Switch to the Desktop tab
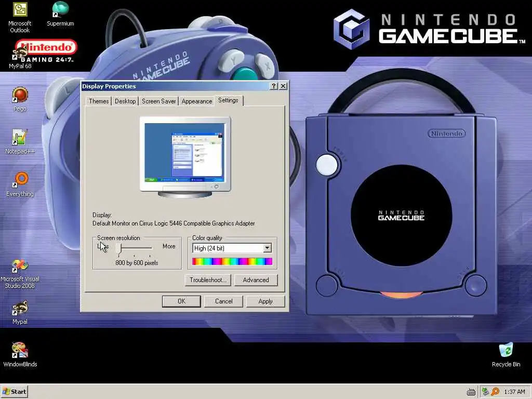The width and height of the screenshot is (532, 399). pyautogui.click(x=125, y=101)
